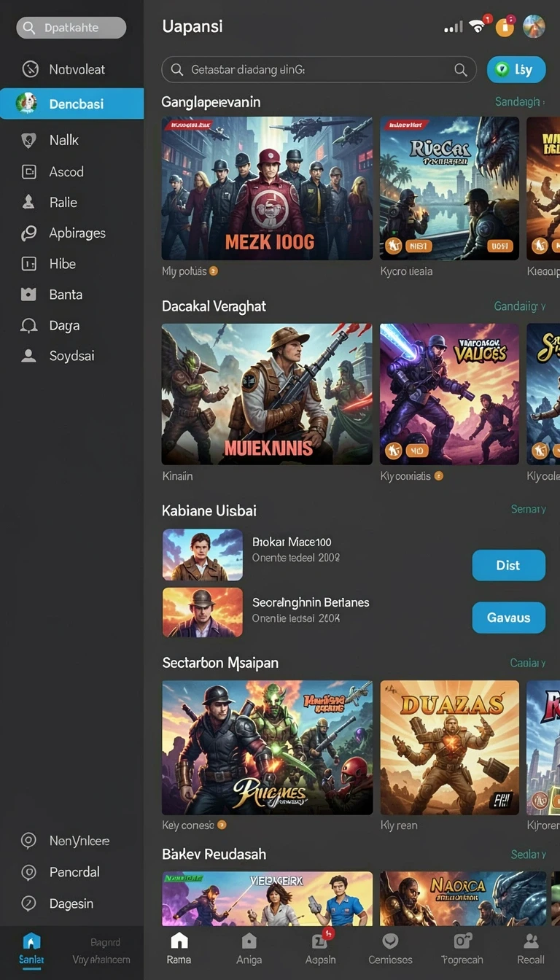Click the magnifier icon at right of search bar
This screenshot has width=560, height=980.
(x=461, y=70)
